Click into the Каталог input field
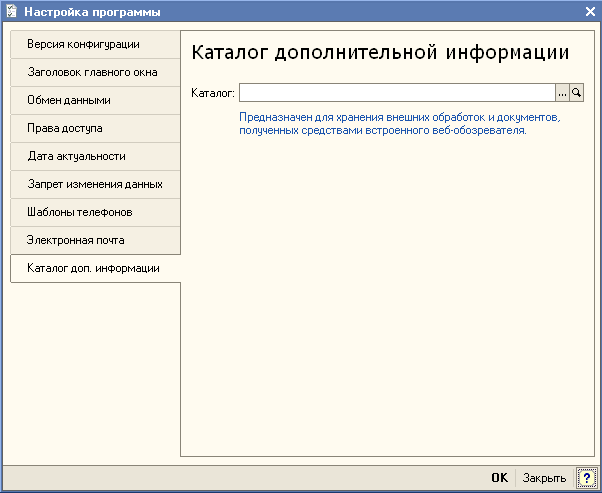602x493 pixels. pyautogui.click(x=397, y=93)
